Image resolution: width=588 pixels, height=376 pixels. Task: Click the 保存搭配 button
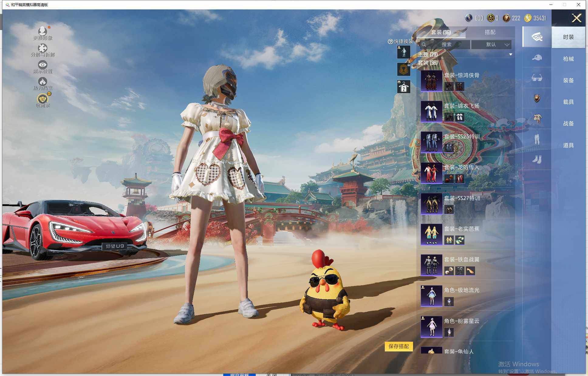(398, 346)
